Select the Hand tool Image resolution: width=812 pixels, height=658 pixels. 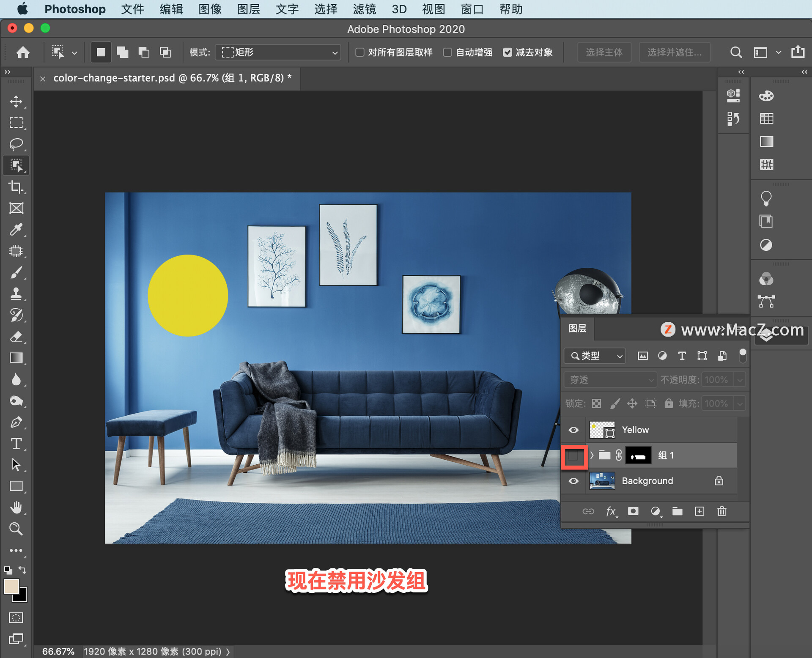[16, 507]
